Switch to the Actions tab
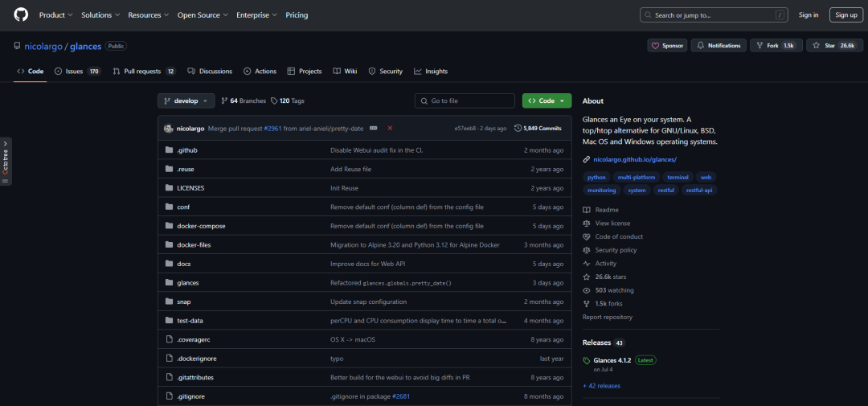Viewport: 868px width, 406px height. click(x=260, y=71)
